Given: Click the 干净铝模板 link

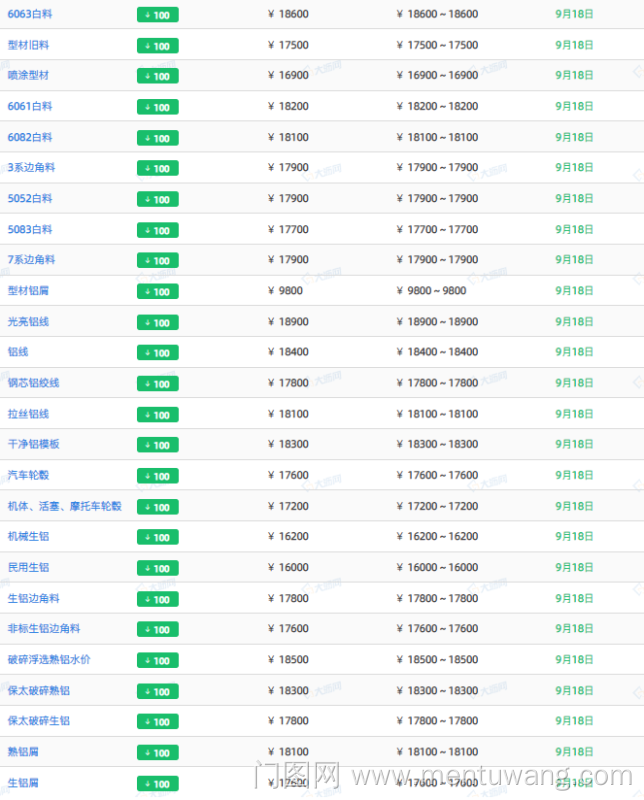Looking at the screenshot, I should coord(33,444).
